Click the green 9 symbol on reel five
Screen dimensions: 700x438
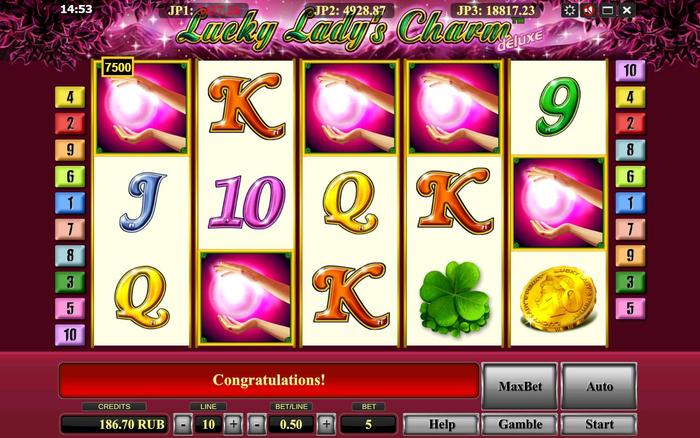[x=558, y=107]
